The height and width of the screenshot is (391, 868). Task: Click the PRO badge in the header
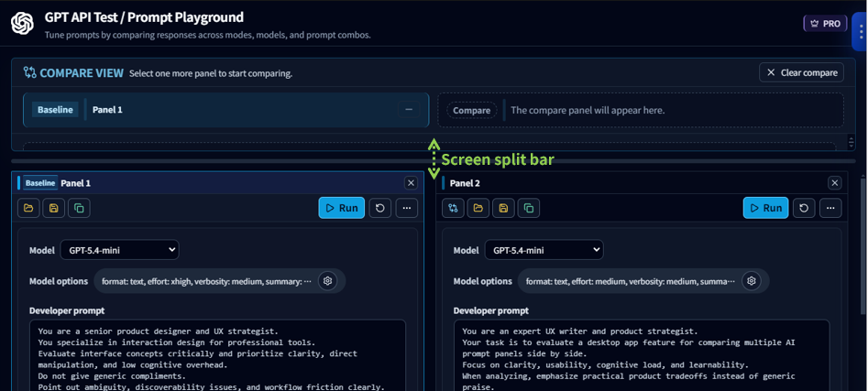824,24
